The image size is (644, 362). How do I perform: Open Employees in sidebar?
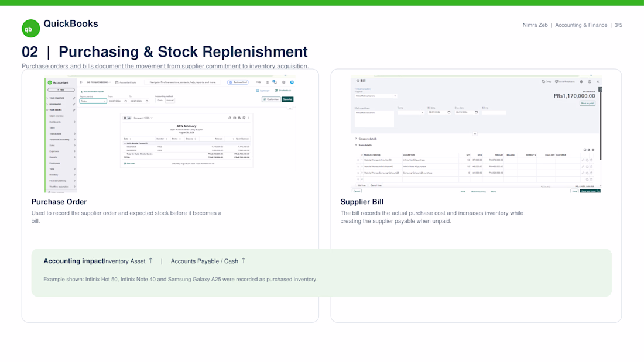[54, 163]
